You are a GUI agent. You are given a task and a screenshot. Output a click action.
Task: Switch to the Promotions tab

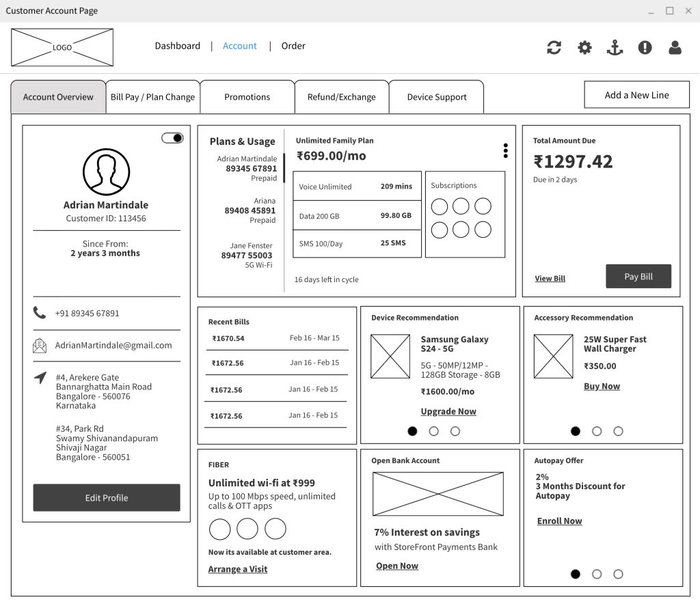[x=247, y=96]
